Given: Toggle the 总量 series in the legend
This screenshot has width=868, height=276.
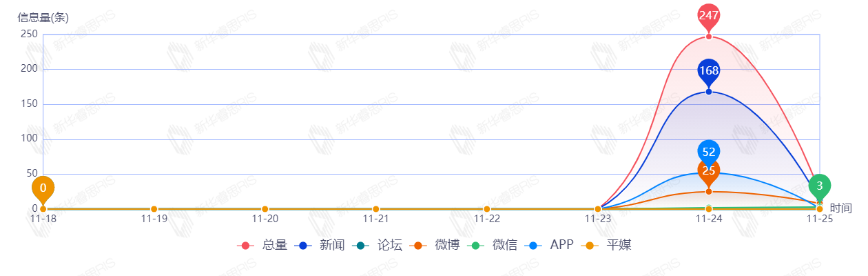Looking at the screenshot, I should click(262, 245).
